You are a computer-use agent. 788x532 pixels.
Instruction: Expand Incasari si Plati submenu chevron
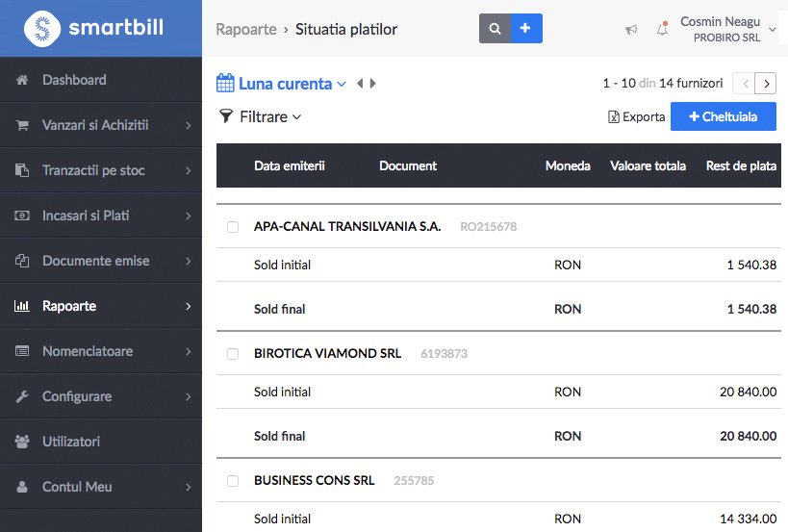(189, 215)
